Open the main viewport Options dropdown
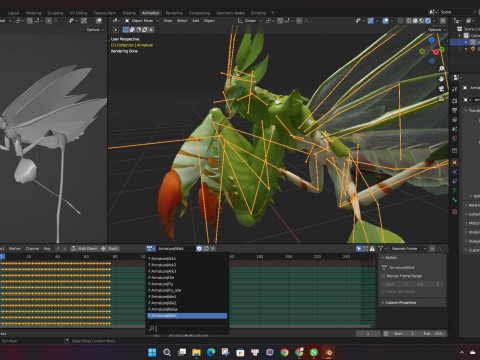 437,30
